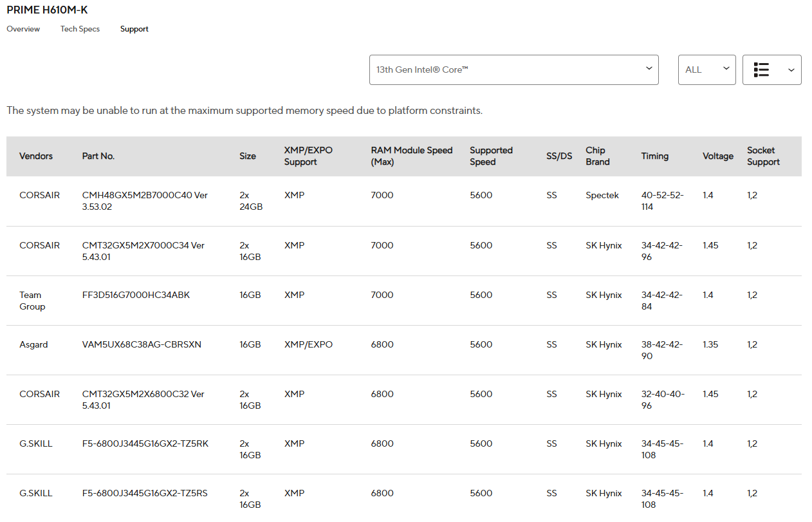Click the Vendors column header

pyautogui.click(x=36, y=156)
